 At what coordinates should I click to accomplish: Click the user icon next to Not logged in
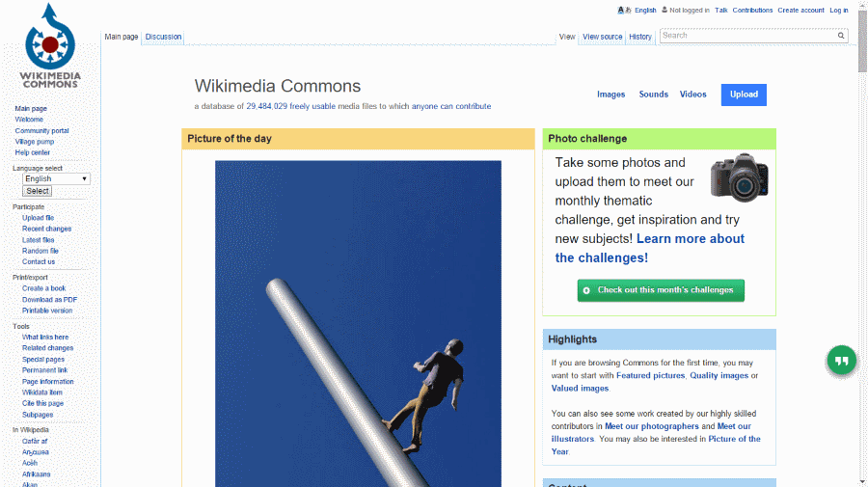point(665,10)
